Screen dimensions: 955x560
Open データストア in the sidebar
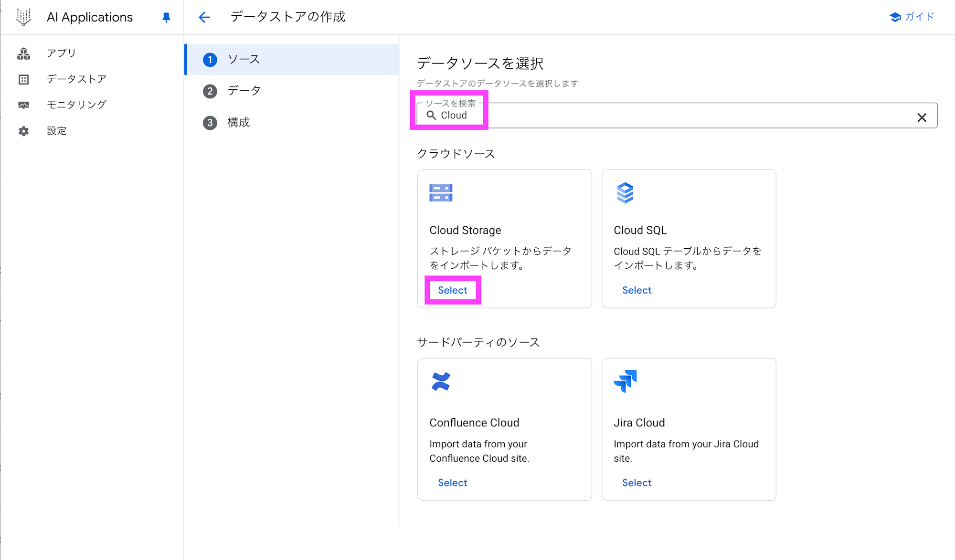click(x=76, y=79)
